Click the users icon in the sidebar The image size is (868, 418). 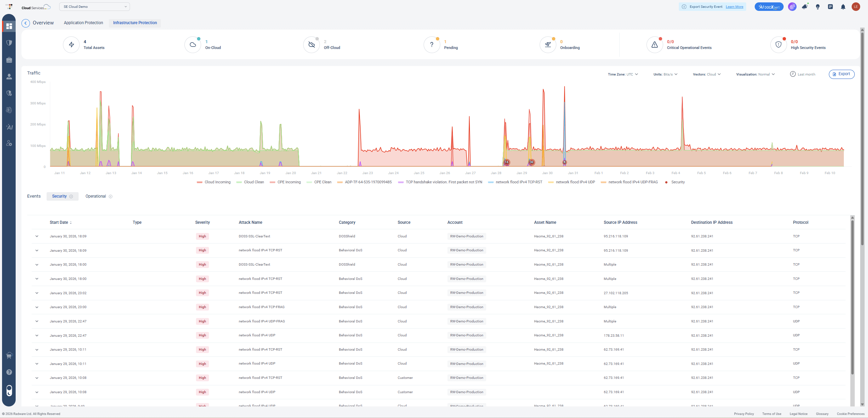pyautogui.click(x=9, y=76)
